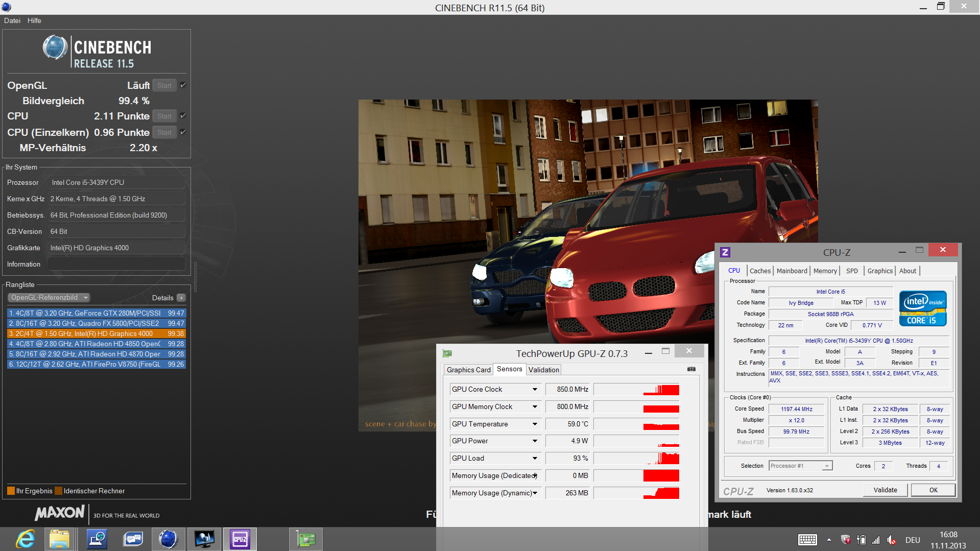The height and width of the screenshot is (551, 980).
Task: Open the OpenGL-Referenzbild ranking dropdown
Action: tap(49, 298)
